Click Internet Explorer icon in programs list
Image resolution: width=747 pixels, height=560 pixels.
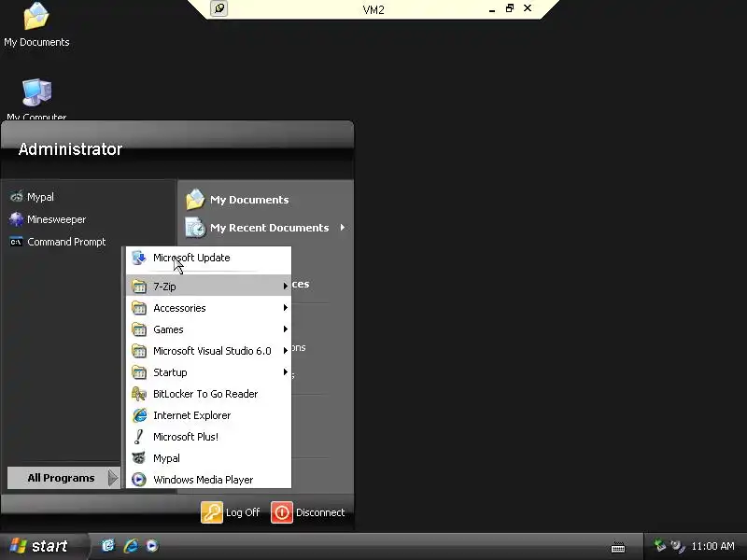coord(138,415)
